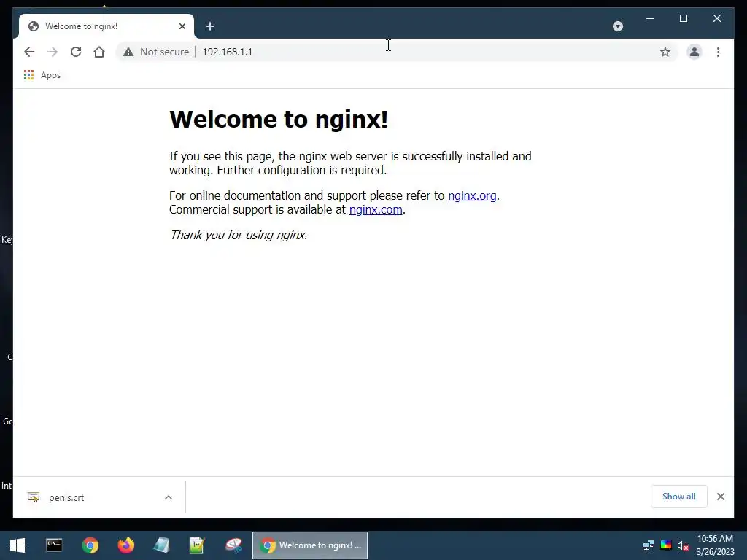Select the Welcome to nginx! tab
Screen dimensions: 747x560
106,26
